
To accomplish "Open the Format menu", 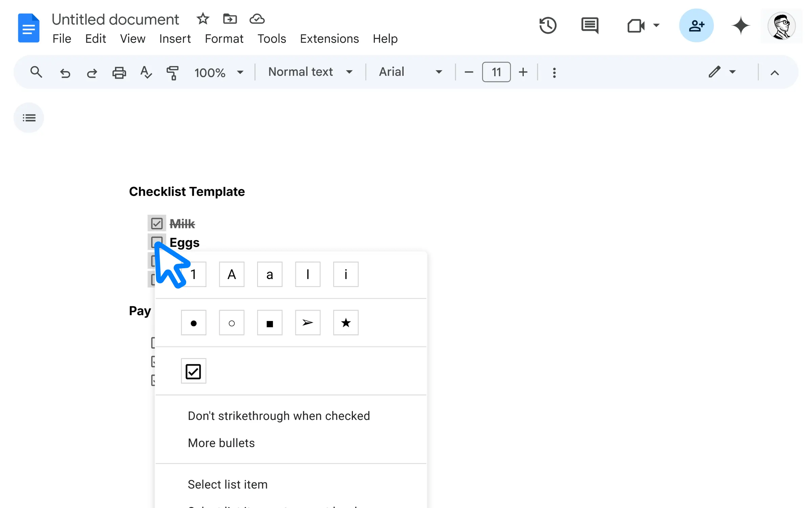I will coord(224,39).
